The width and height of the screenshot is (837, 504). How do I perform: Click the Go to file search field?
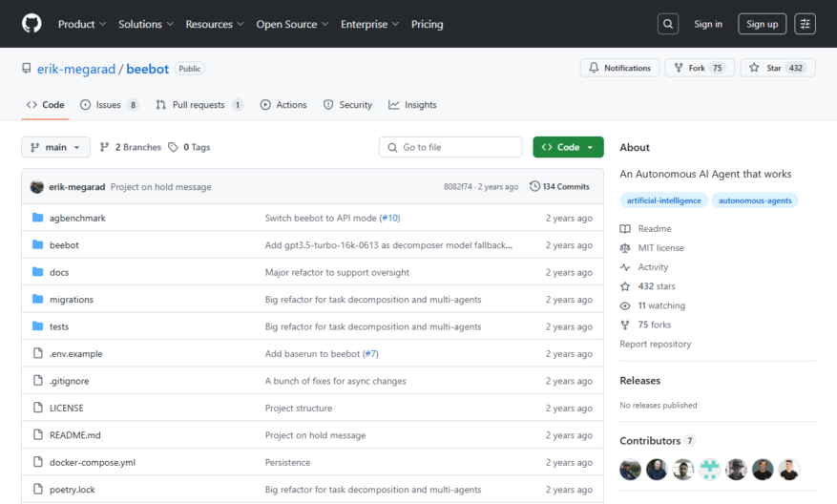click(450, 147)
